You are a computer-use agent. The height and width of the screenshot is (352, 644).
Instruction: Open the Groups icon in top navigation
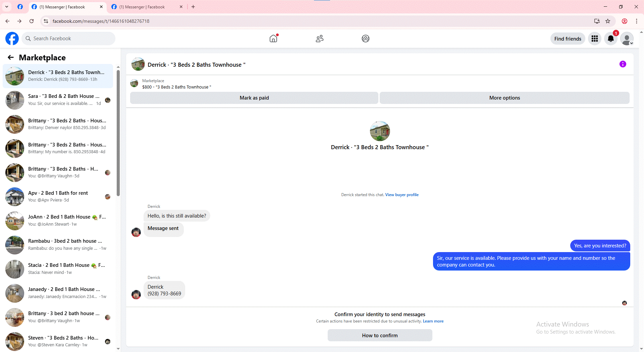(366, 39)
